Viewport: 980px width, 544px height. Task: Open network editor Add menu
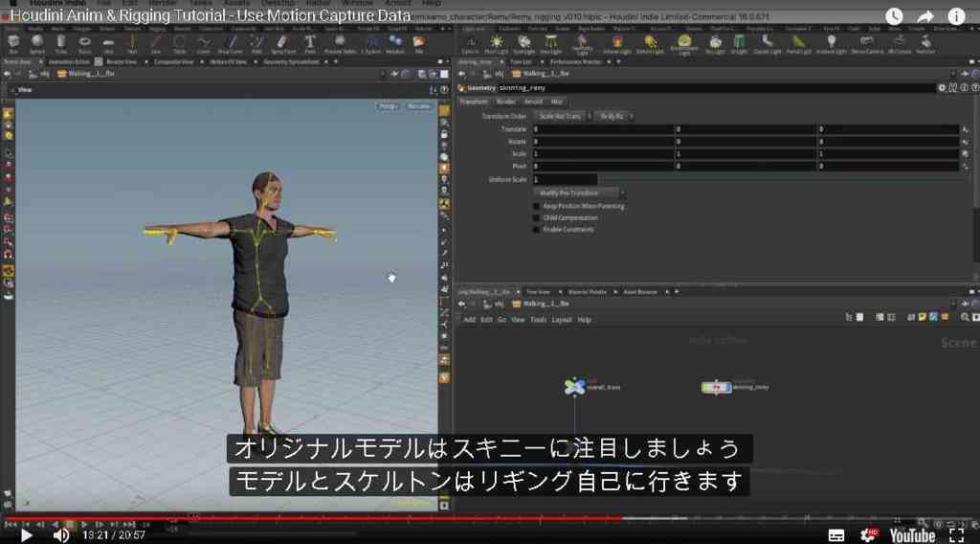(x=469, y=320)
